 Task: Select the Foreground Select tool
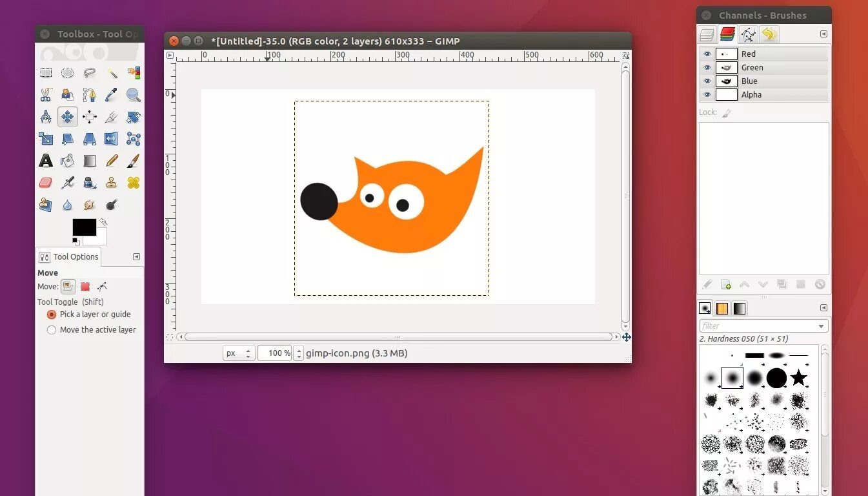point(67,95)
